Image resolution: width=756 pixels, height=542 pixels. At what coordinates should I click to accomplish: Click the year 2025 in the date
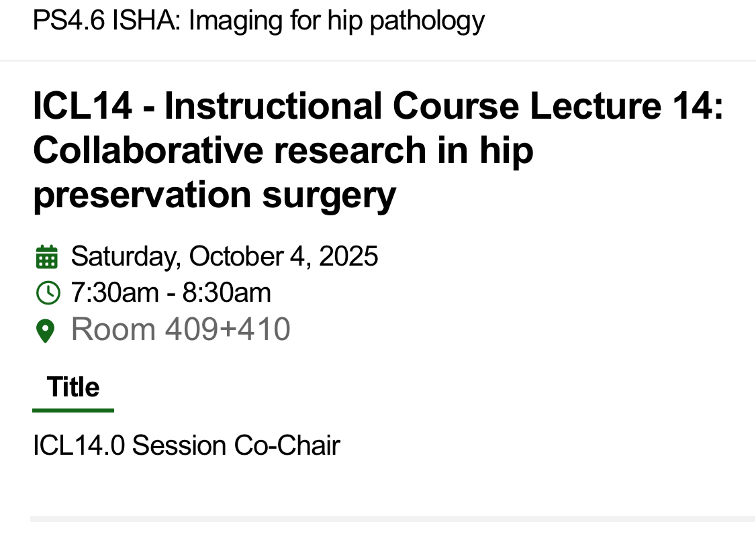[x=348, y=256]
